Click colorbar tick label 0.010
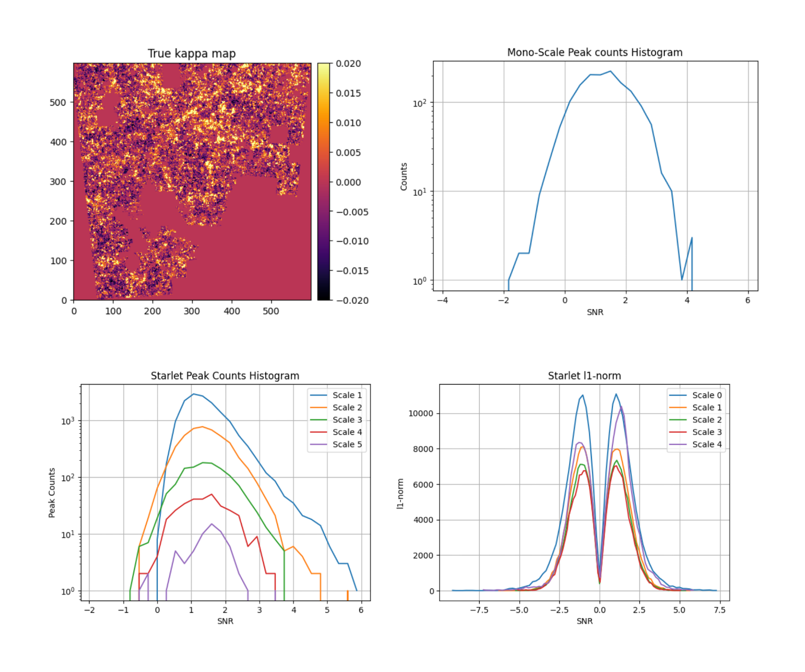This screenshot has width=805, height=672. pos(348,123)
